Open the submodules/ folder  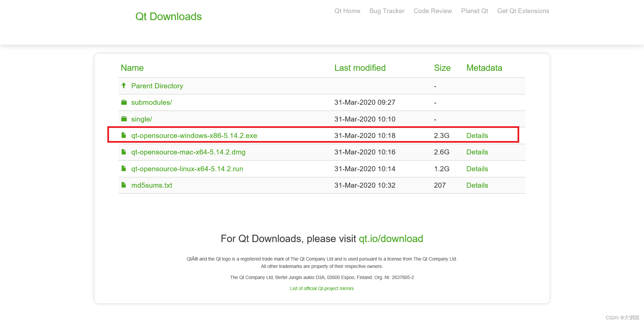152,102
